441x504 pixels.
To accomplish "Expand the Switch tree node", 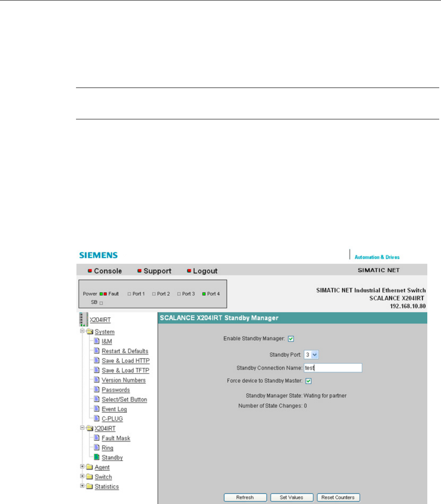I will 82,476.
